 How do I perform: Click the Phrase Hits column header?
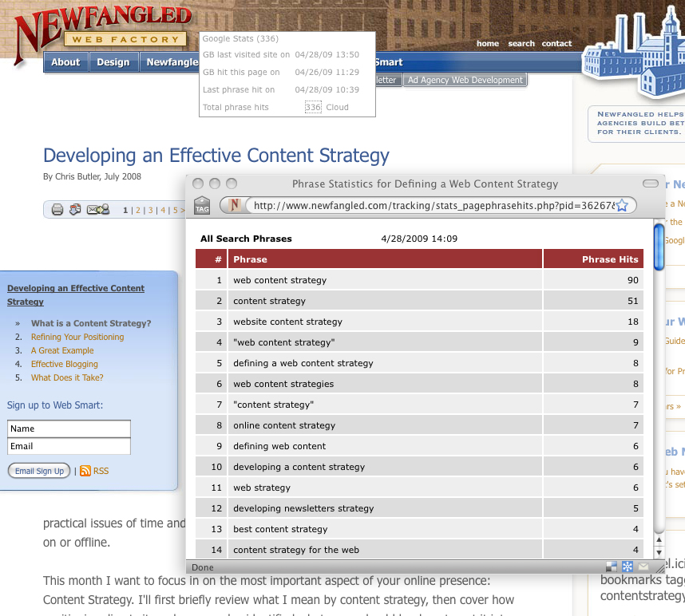(593, 259)
